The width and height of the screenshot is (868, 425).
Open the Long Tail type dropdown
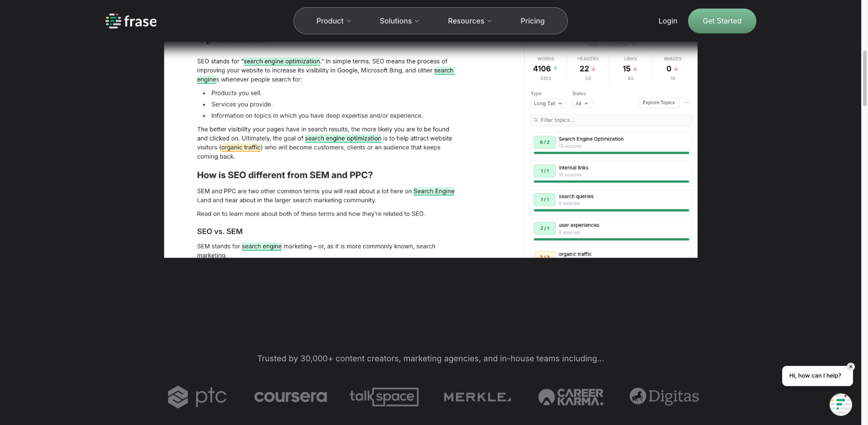point(548,103)
